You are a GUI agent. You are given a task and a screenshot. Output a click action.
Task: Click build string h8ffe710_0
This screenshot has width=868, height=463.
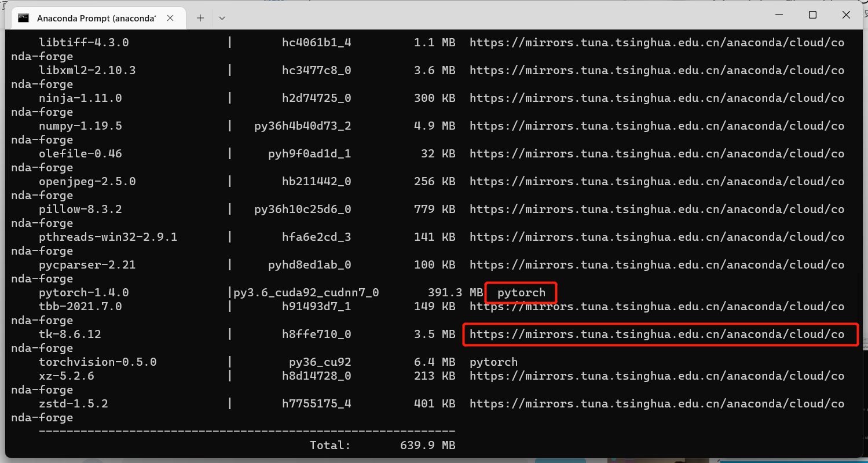coord(317,334)
